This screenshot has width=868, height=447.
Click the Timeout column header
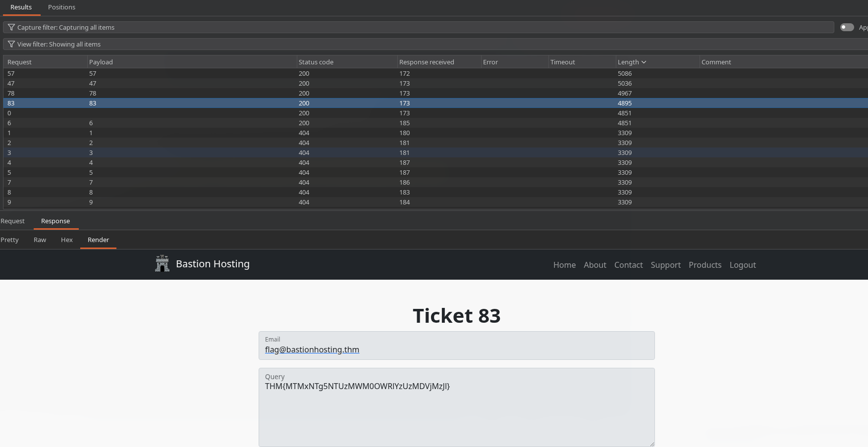[x=582, y=62]
